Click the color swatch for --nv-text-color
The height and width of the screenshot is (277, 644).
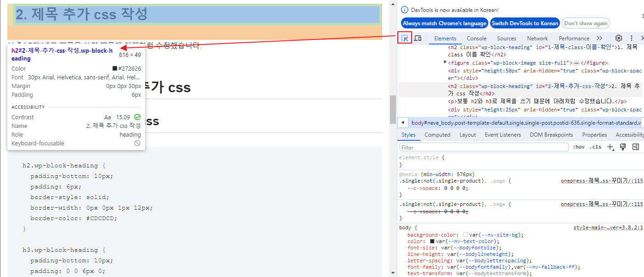coord(432,241)
